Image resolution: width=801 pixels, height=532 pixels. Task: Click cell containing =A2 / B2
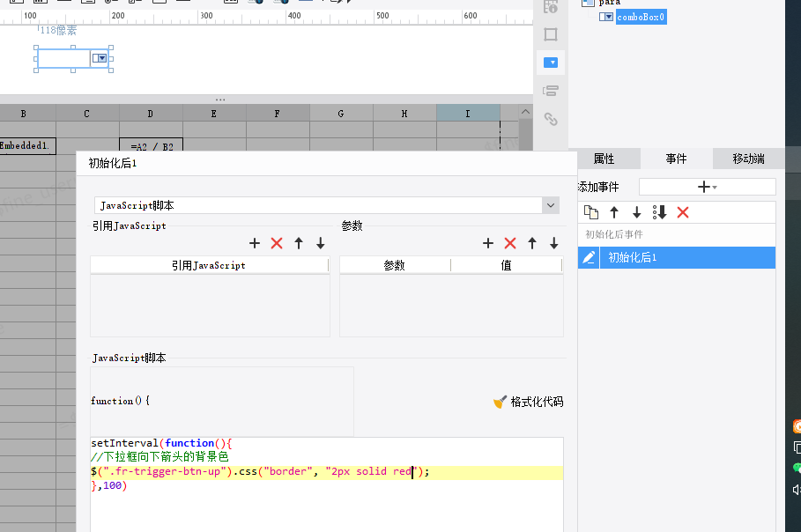(152, 145)
